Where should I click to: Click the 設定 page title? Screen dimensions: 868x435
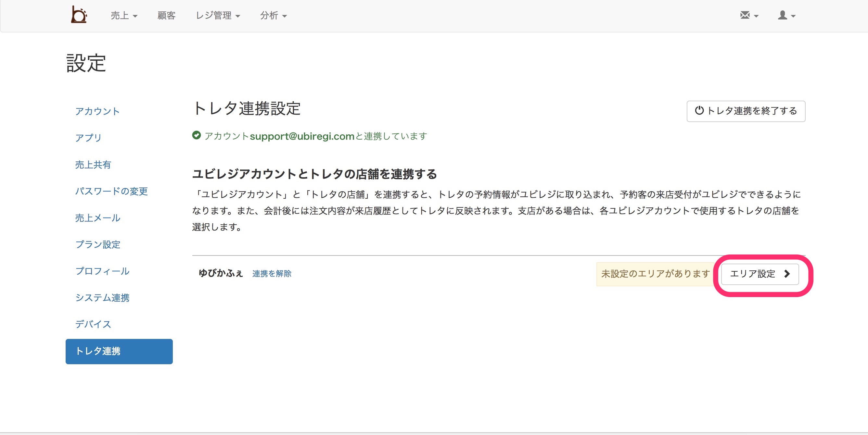tap(86, 63)
